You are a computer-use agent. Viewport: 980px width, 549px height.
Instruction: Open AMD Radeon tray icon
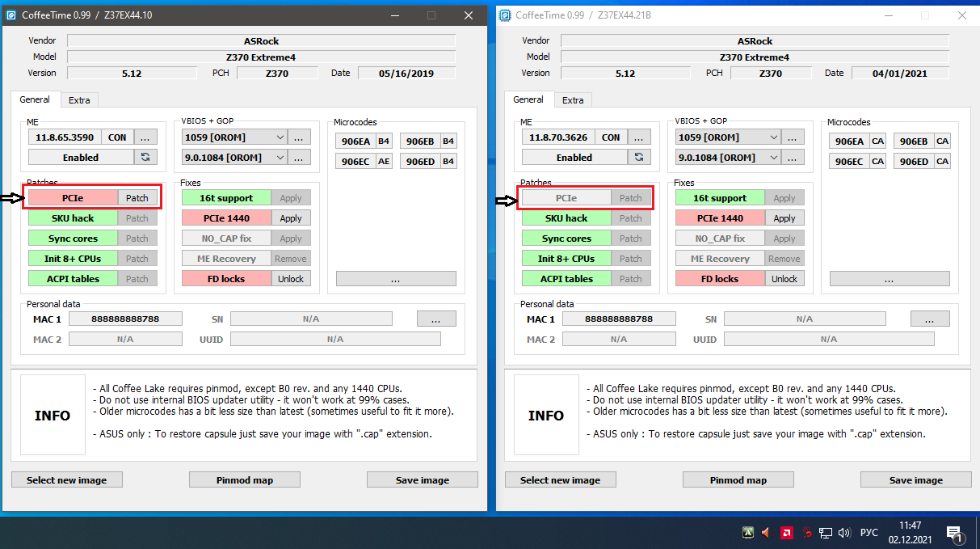[786, 533]
